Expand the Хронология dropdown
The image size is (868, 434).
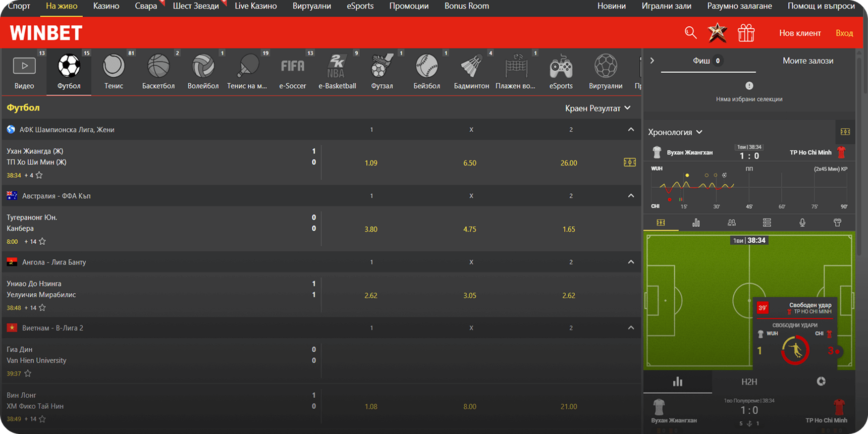pyautogui.click(x=675, y=132)
